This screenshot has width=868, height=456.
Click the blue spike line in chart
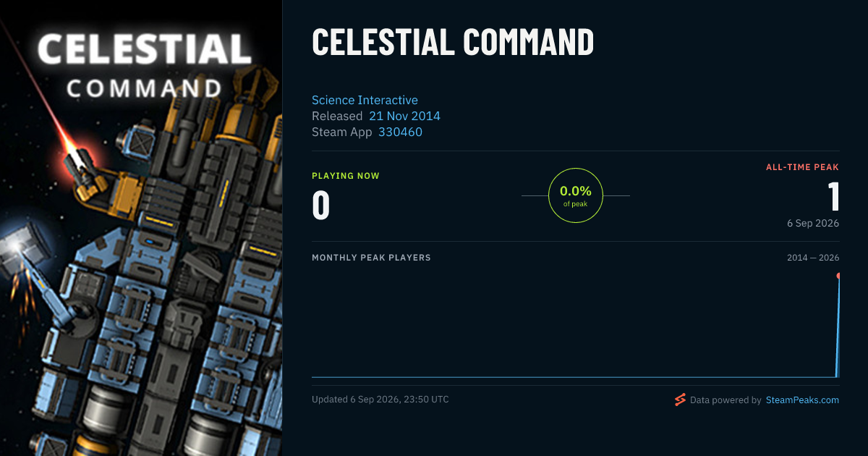838,326
